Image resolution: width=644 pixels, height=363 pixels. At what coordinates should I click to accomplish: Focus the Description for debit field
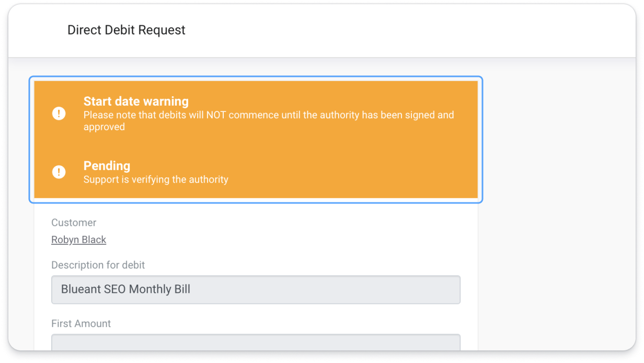(x=256, y=290)
